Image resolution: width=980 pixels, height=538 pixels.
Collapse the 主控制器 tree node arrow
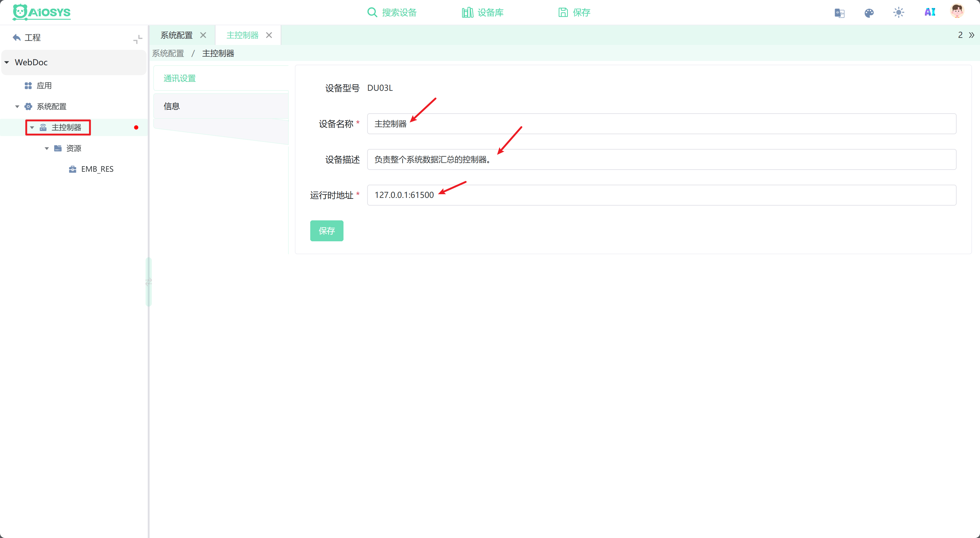coord(32,127)
